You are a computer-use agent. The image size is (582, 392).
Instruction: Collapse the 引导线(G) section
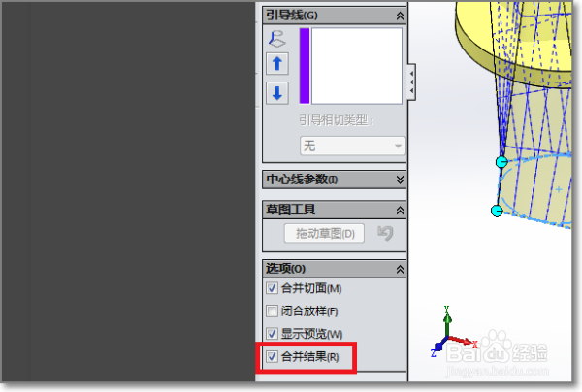(400, 16)
